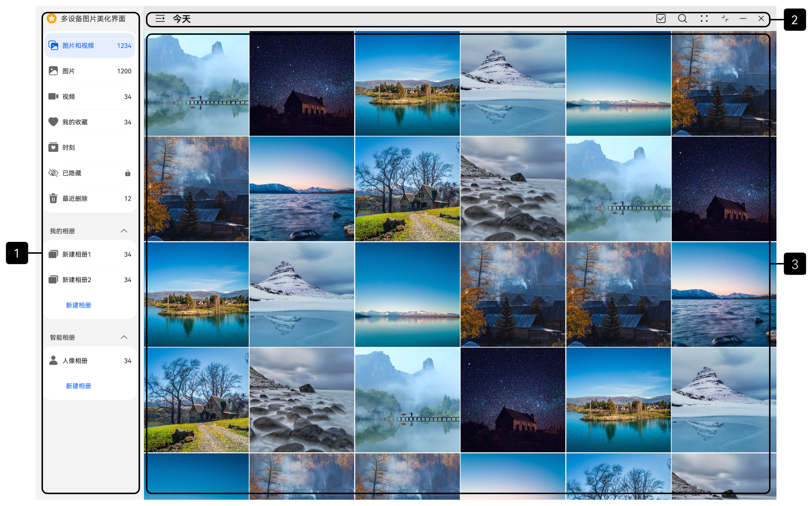Open the 已隐藏 hidden album
The image size is (812, 506).
click(x=90, y=173)
